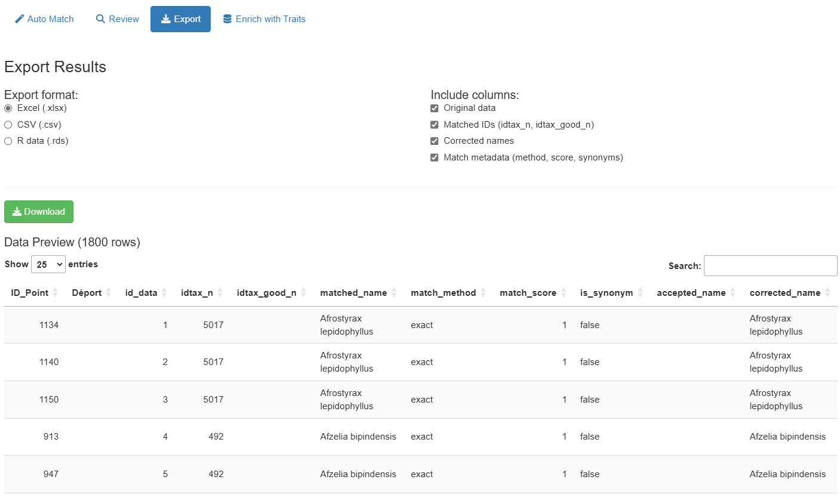Sort by accepted_name column header
This screenshot has width=840, height=504.
tap(691, 292)
